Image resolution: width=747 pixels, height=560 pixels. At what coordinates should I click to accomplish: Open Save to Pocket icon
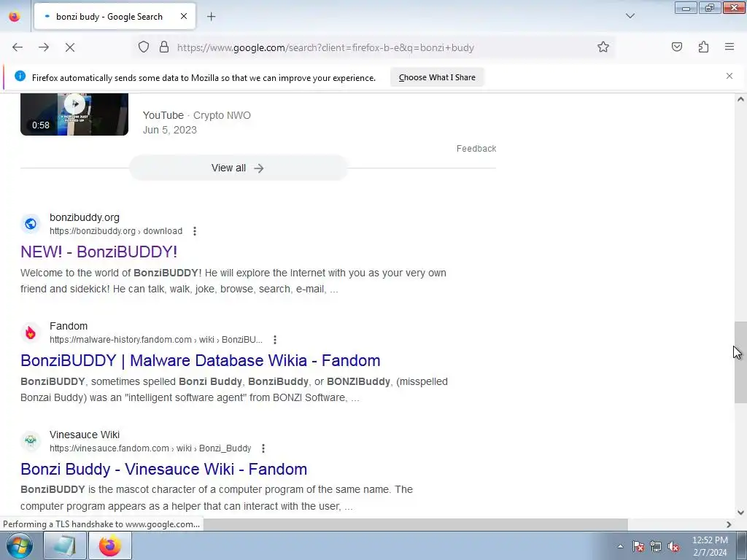pos(677,47)
